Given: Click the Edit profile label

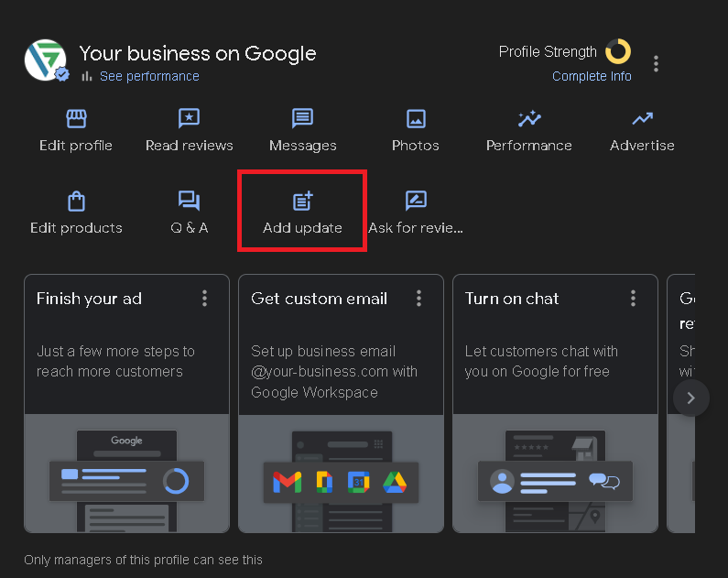Looking at the screenshot, I should pyautogui.click(x=76, y=146).
